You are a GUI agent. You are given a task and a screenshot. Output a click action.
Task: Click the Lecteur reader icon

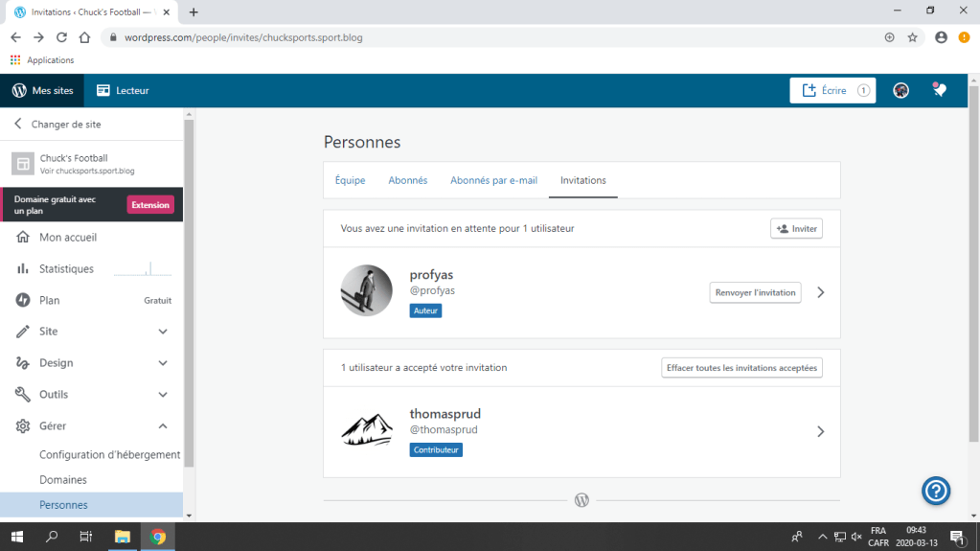(103, 90)
